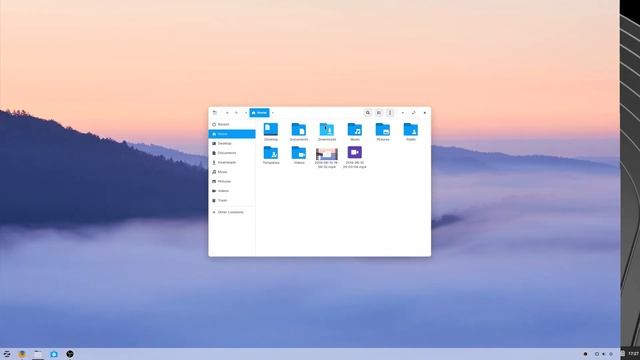Select Videos in the sidebar
Viewport: 640px width, 360px height.
[232, 191]
